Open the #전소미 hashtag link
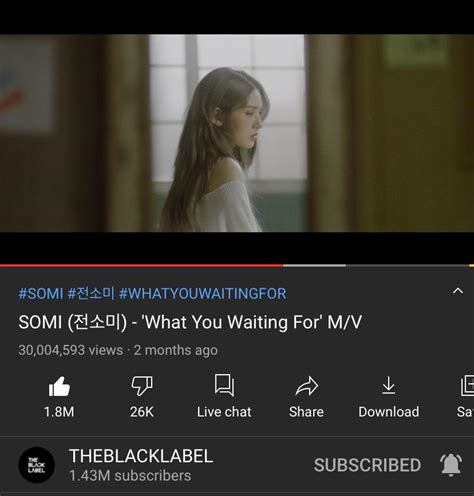474x496 pixels. [x=91, y=294]
